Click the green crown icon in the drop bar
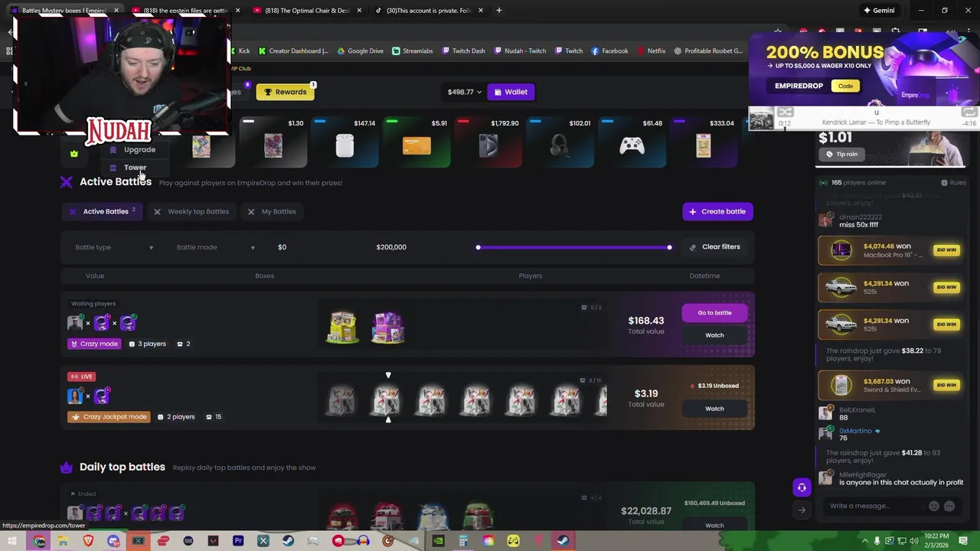The width and height of the screenshot is (980, 551). click(74, 154)
